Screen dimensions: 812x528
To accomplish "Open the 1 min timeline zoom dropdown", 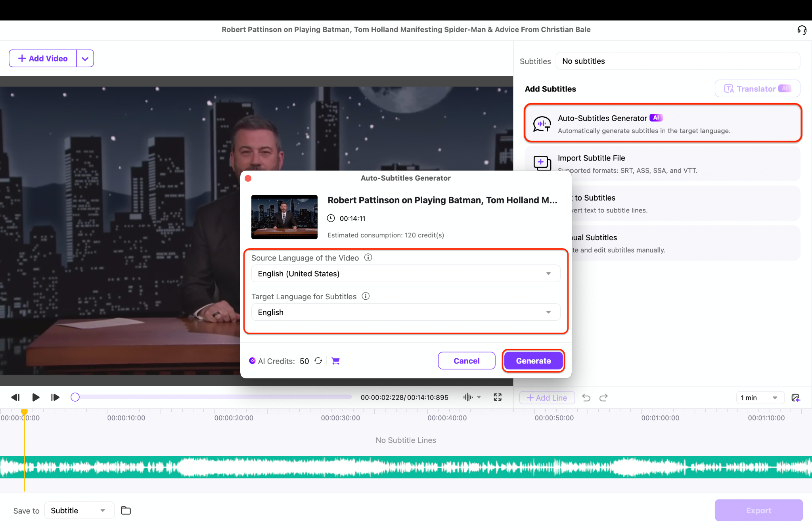I will pos(759,397).
